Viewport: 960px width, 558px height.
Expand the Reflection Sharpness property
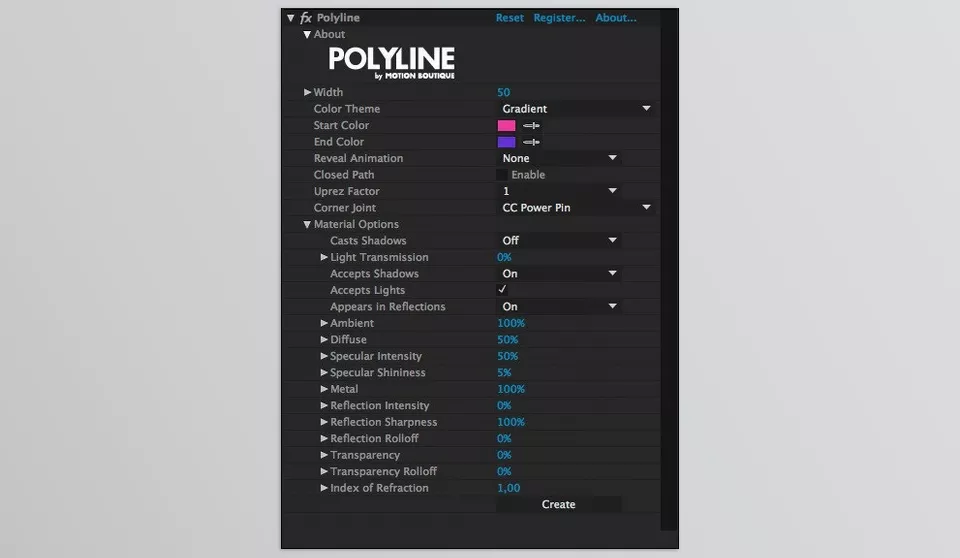[x=324, y=422]
